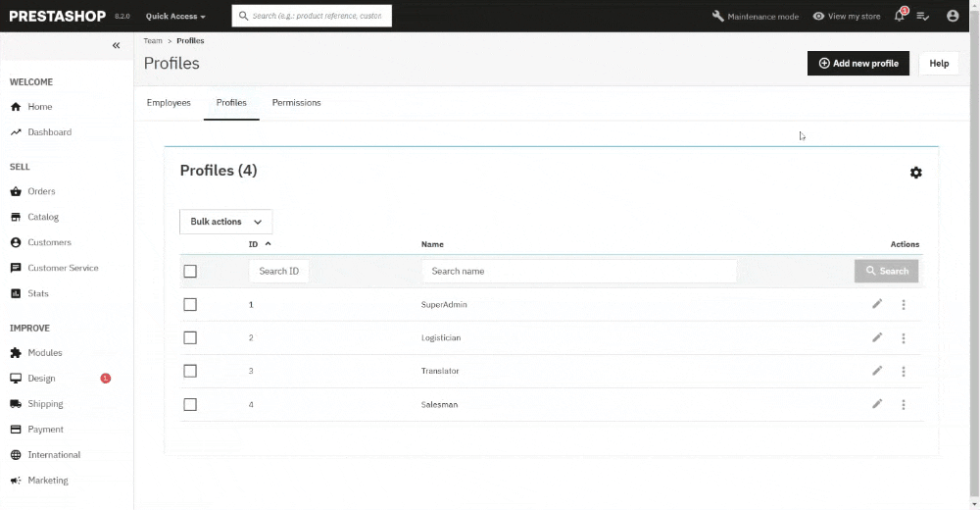This screenshot has width=980, height=510.
Task: Tick the Salesman profile checkbox
Action: pos(190,404)
